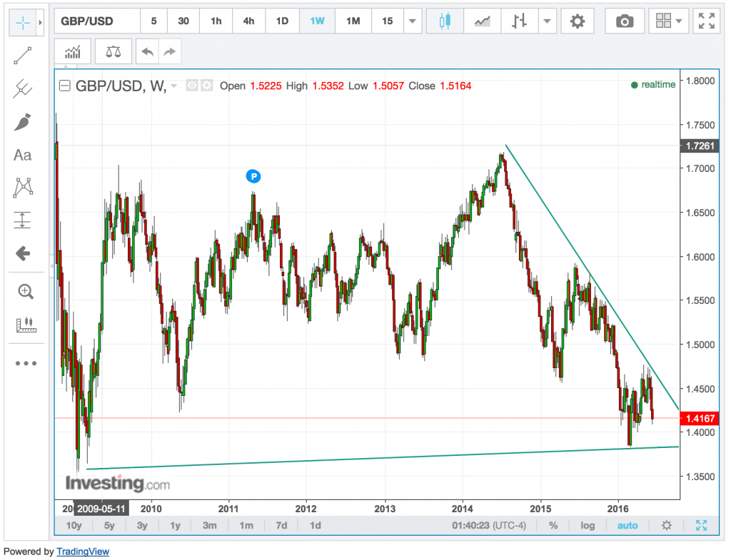The image size is (731, 560).
Task: Click the compare symbols scales icon
Action: point(113,51)
